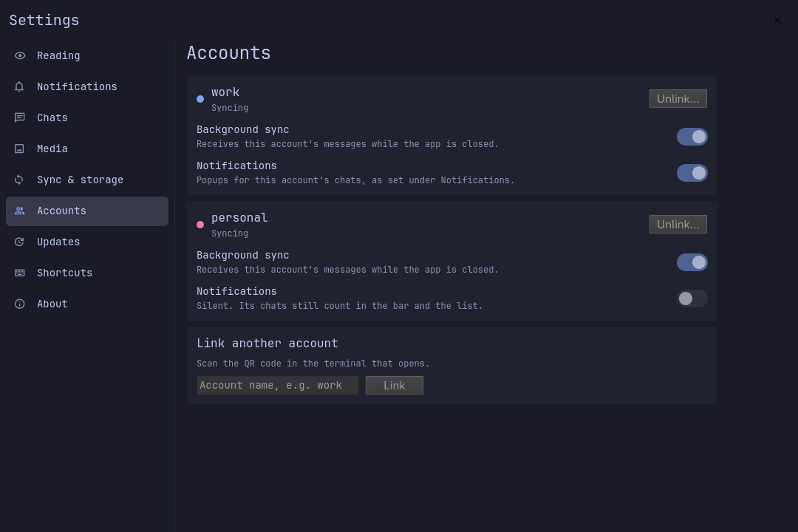Click the sync arrows icon beside Sync & storage

19,180
